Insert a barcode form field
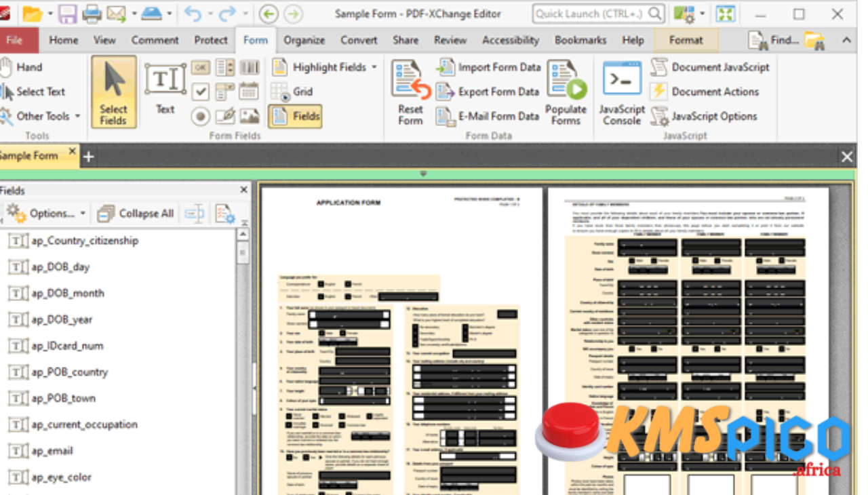The height and width of the screenshot is (495, 868). click(250, 67)
